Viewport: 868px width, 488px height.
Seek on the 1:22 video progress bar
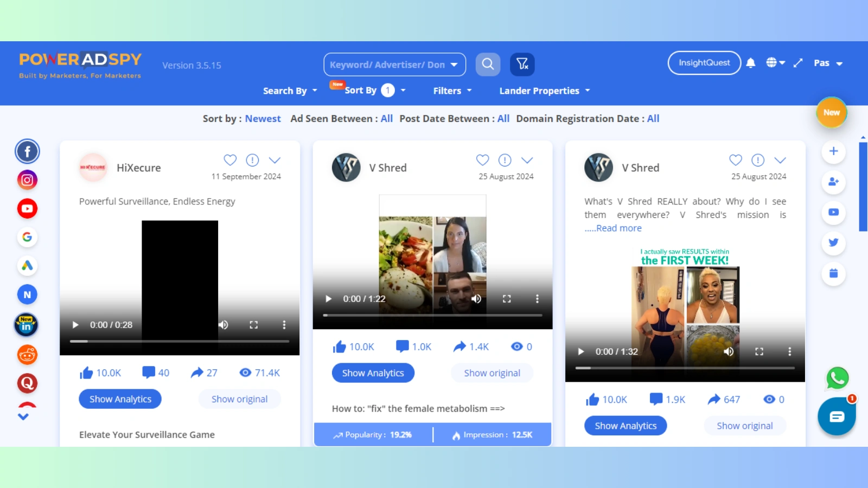click(432, 315)
